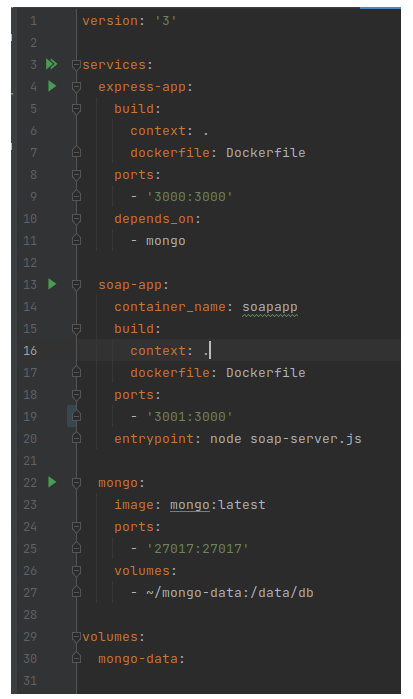Click line number 31 in the gutter
Viewport: 413px width, 699px height.
[x=30, y=681]
